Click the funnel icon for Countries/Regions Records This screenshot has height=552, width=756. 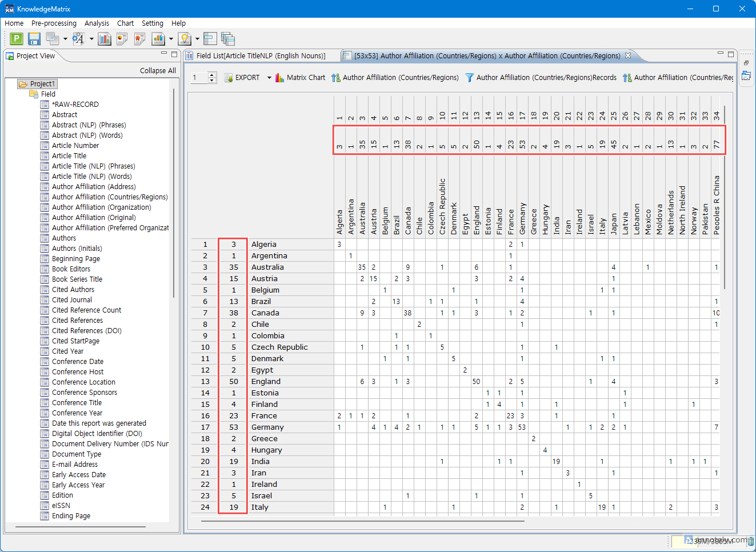(469, 78)
